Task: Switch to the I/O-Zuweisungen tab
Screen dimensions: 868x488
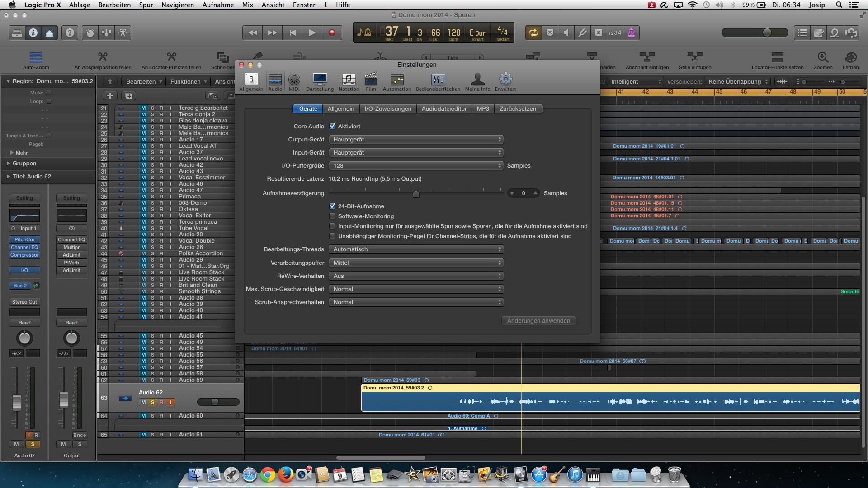Action: (387, 109)
